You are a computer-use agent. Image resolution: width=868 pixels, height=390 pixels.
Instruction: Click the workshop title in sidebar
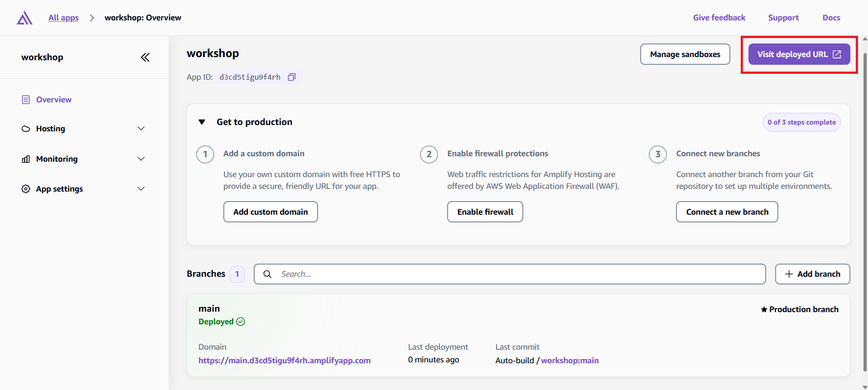42,58
